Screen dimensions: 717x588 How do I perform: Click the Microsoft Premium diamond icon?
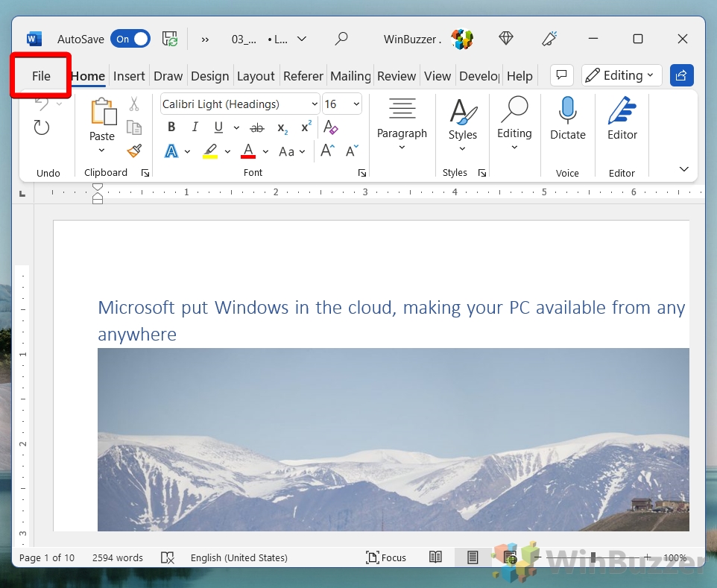(506, 39)
